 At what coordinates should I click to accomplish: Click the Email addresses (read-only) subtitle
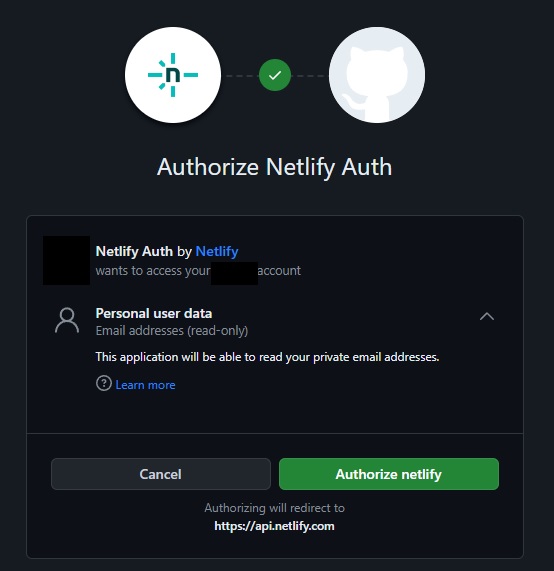pyautogui.click(x=172, y=331)
